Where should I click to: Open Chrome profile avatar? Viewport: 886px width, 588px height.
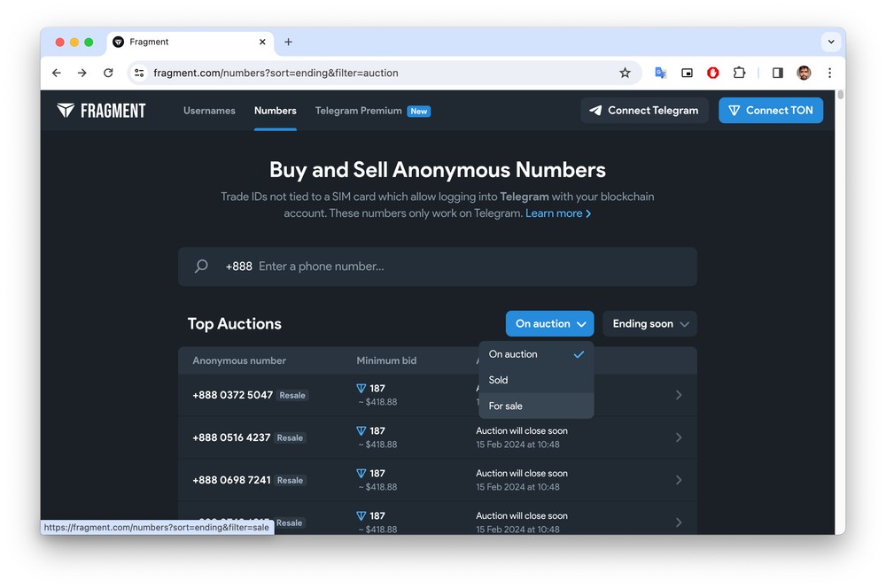(804, 73)
